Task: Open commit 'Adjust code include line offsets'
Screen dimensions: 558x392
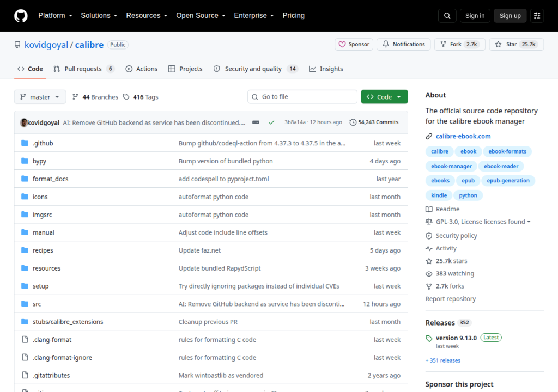Action: click(223, 232)
